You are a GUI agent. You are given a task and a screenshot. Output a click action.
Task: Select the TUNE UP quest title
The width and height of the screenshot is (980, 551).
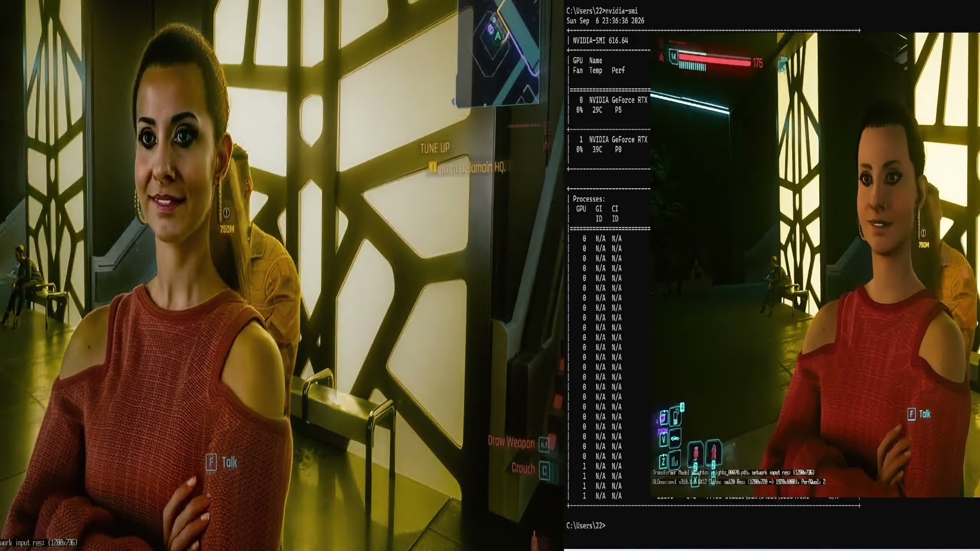[x=435, y=148]
